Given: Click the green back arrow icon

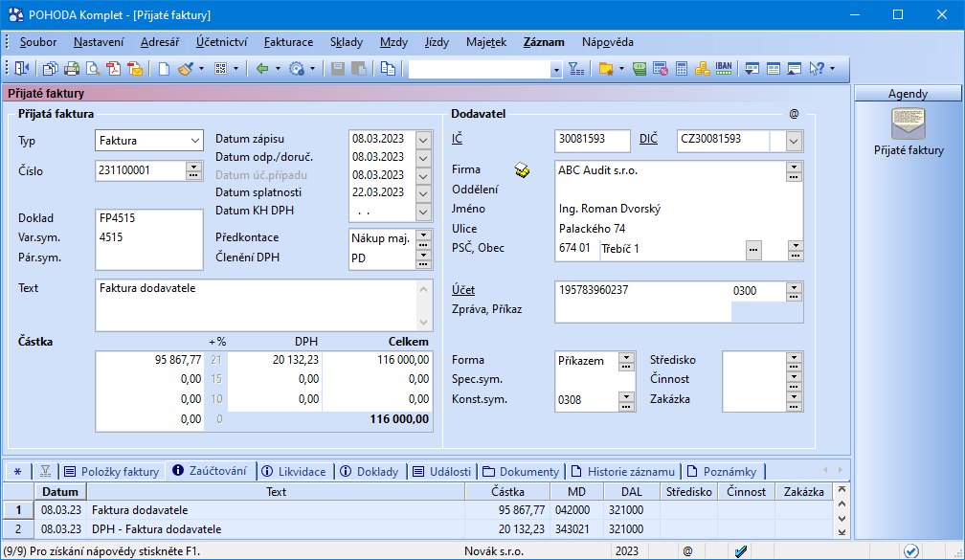Looking at the screenshot, I should point(261,69).
